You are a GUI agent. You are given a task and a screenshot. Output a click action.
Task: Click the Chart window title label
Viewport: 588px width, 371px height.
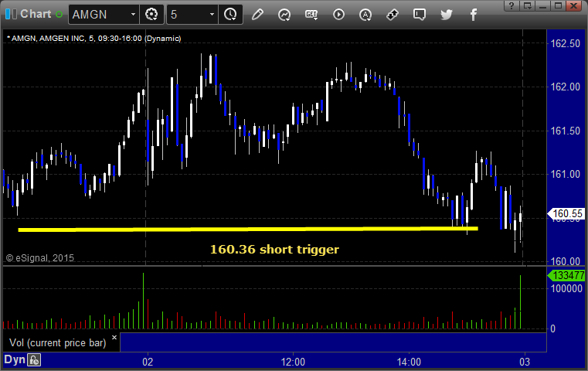tap(36, 14)
